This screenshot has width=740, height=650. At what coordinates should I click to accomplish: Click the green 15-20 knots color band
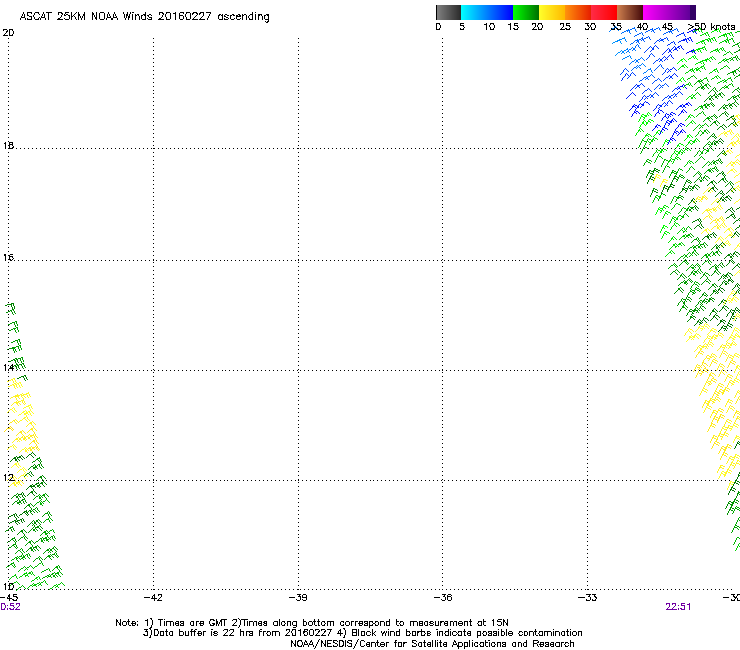[x=526, y=12]
